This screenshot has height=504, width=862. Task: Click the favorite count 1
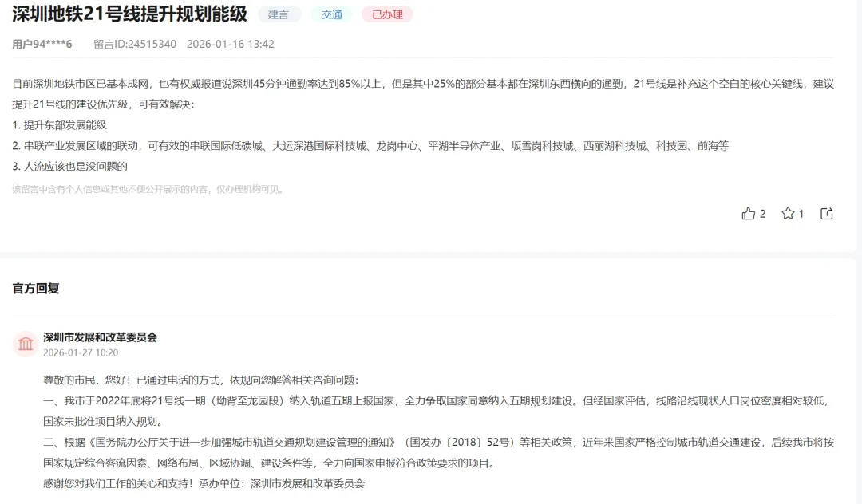[x=801, y=214]
